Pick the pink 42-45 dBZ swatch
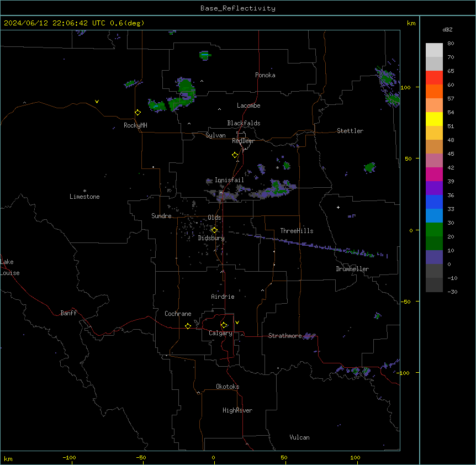The height and width of the screenshot is (465, 476). (x=434, y=161)
